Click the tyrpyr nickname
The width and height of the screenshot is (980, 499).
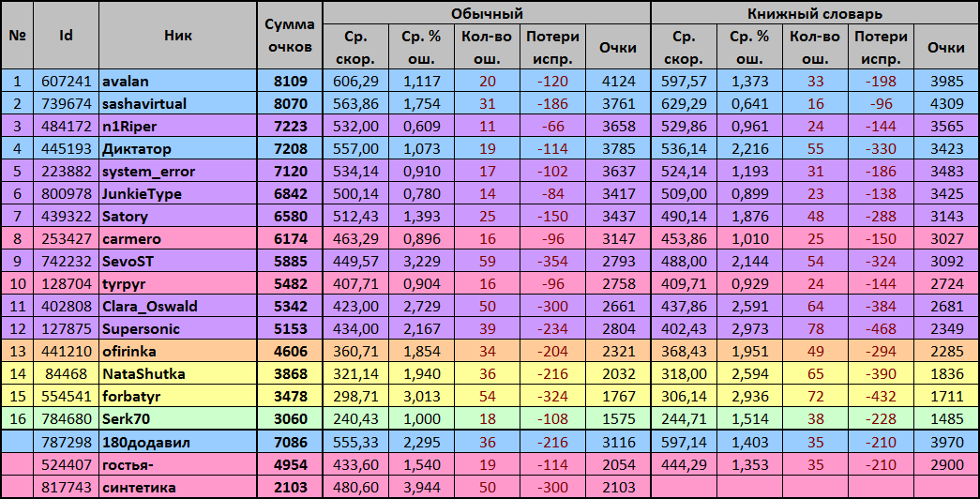[x=124, y=284]
